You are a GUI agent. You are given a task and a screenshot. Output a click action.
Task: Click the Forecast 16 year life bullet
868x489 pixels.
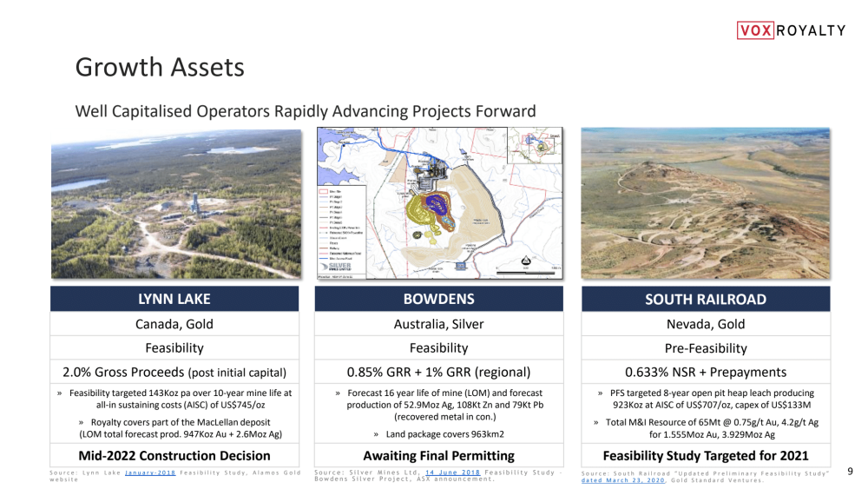(x=440, y=405)
